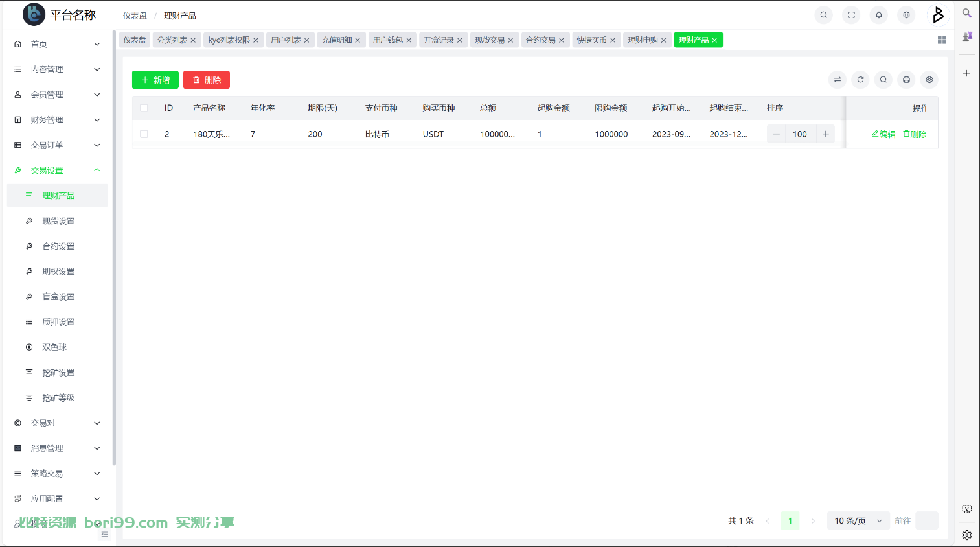Tick the checkbox for row ID 2

(144, 134)
